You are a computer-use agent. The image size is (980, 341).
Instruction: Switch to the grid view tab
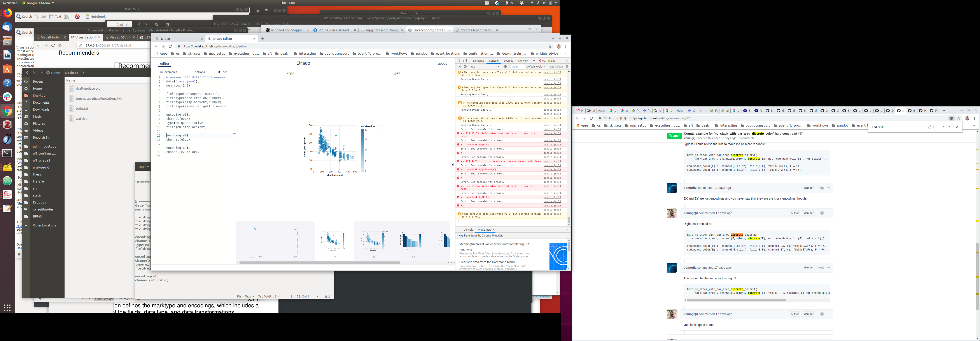(397, 73)
